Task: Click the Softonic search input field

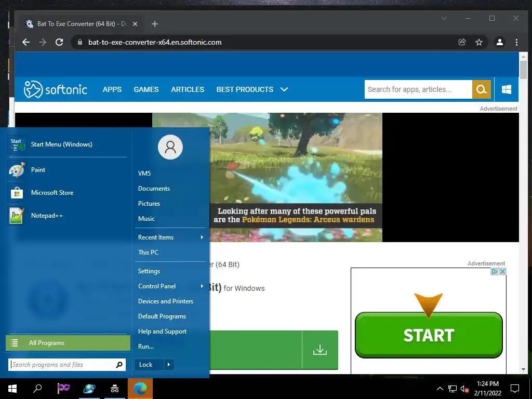Action: click(x=418, y=89)
